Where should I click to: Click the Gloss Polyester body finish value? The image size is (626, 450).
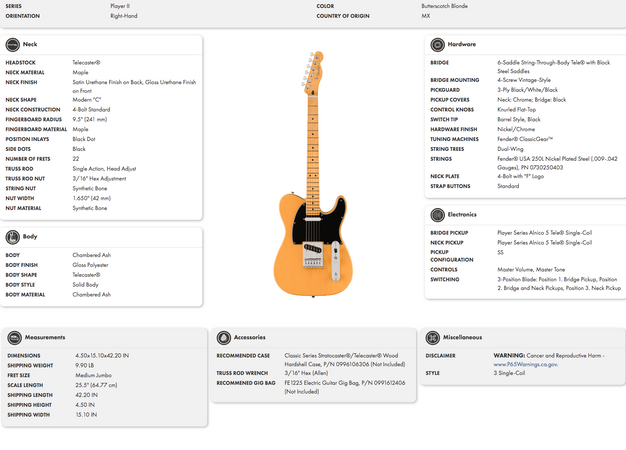coord(91,265)
